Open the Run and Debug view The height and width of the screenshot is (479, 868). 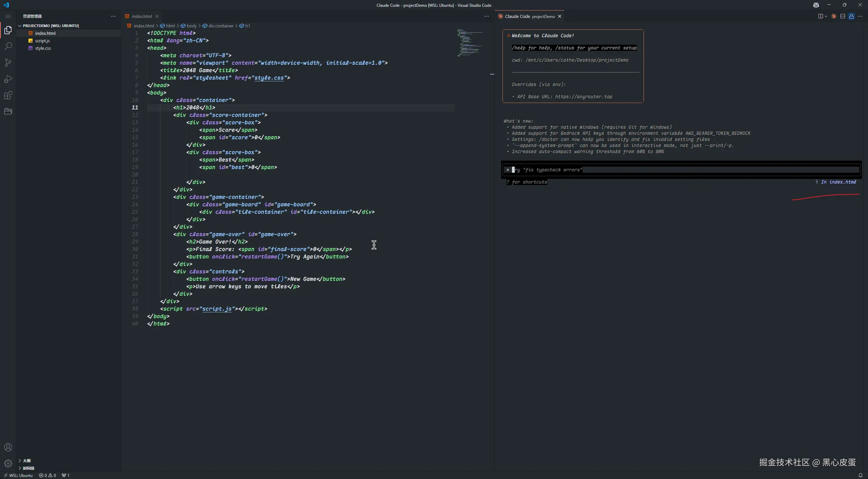[8, 79]
